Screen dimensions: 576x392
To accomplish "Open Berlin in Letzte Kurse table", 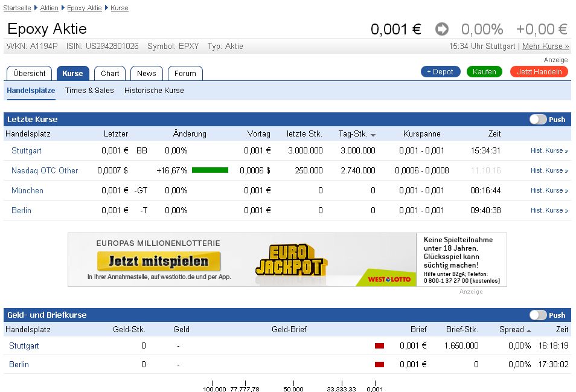I will point(21,211).
